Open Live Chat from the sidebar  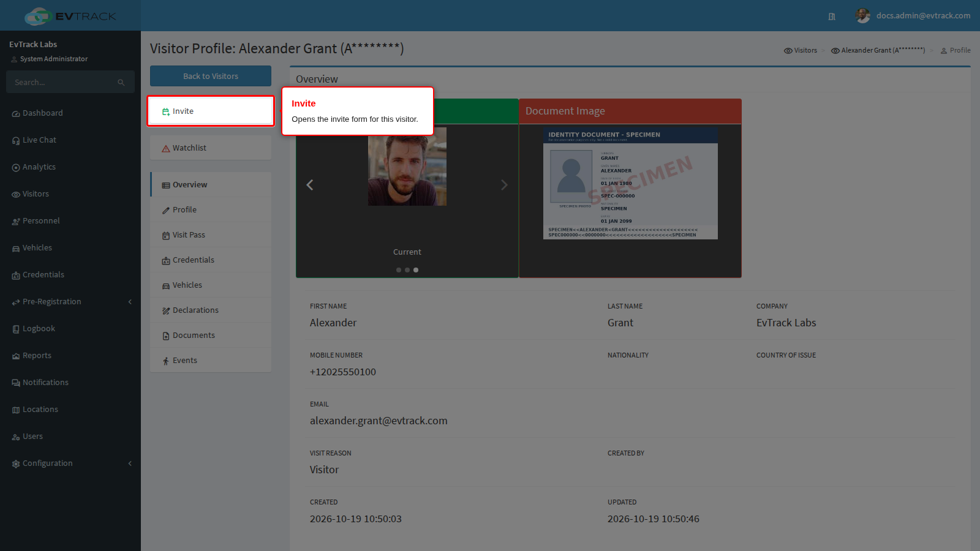point(70,140)
